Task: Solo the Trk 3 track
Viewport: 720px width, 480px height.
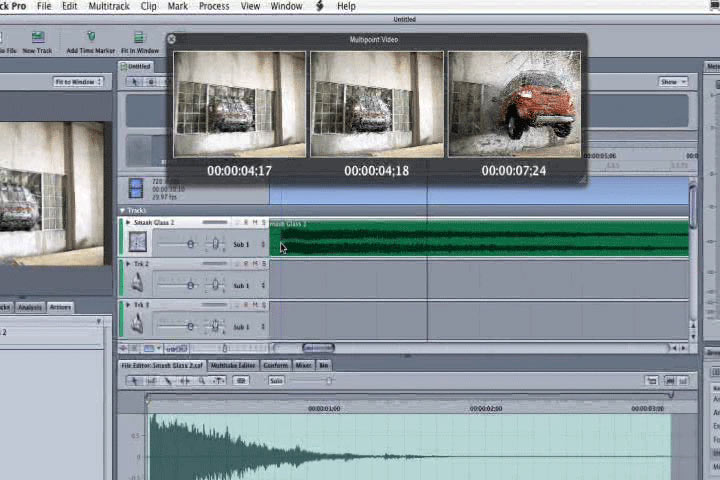Action: (x=264, y=305)
